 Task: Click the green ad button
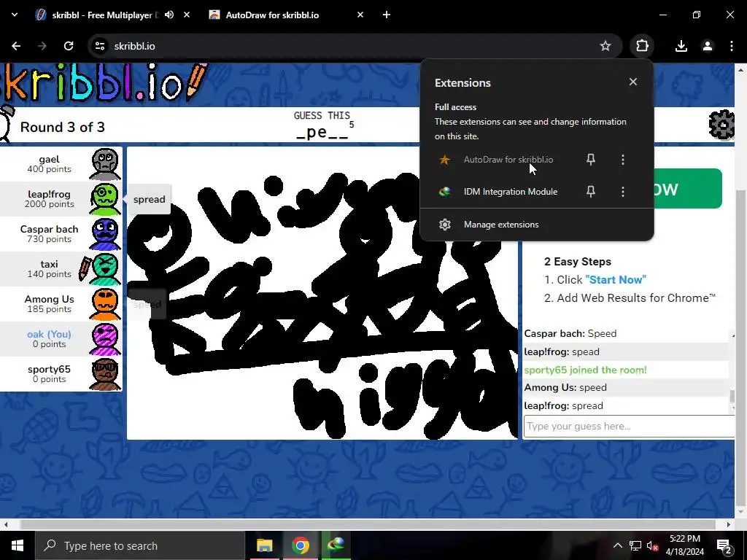tap(687, 189)
